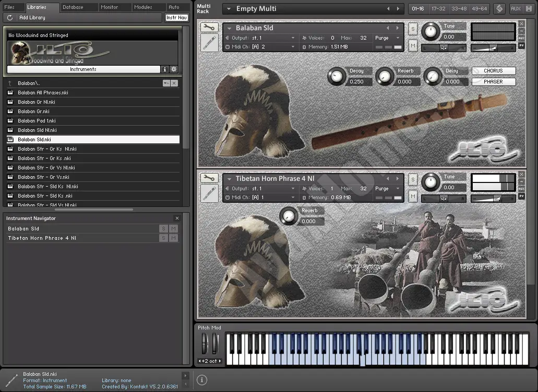Screen dimensions: 538x392
Task: Open wrench edit mode for Tibetan Horn
Action: (209, 178)
